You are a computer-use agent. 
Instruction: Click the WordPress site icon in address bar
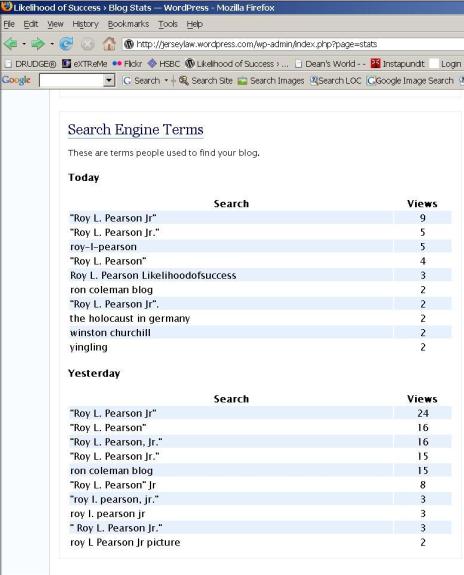pos(129,44)
